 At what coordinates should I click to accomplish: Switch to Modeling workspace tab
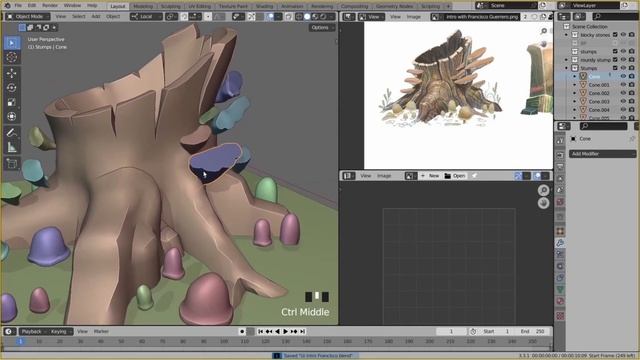[143, 6]
